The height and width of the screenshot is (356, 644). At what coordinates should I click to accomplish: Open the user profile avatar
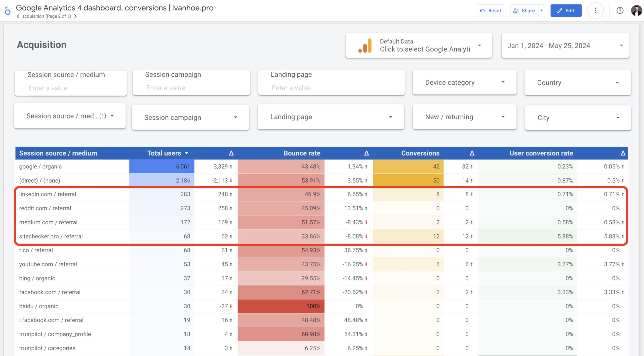[x=636, y=11]
